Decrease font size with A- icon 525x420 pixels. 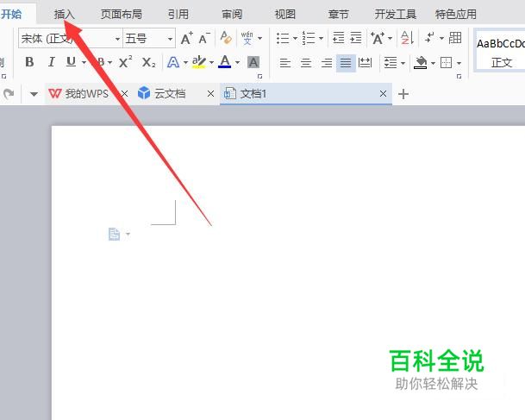point(204,38)
